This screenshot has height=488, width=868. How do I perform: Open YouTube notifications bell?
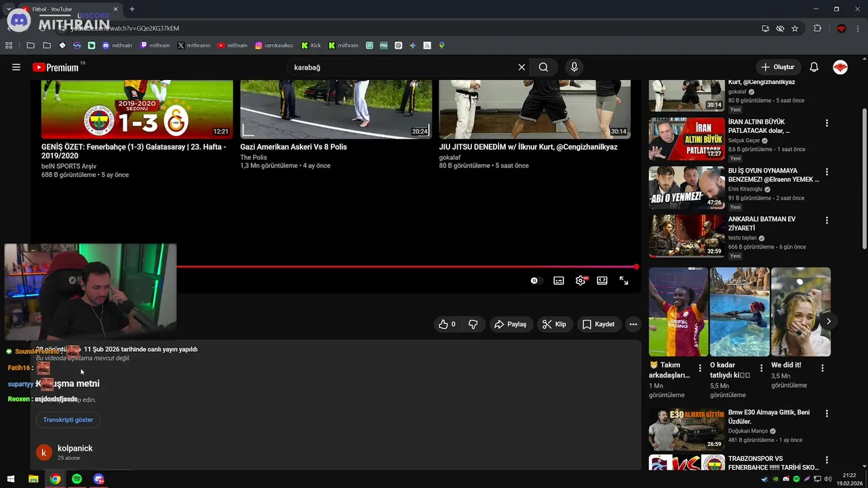(814, 67)
